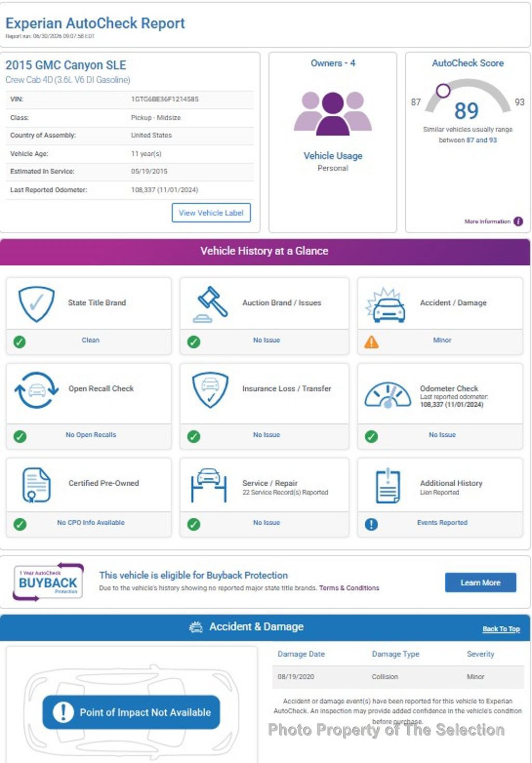
Task: Open the View Vehicle Label button
Action: tap(211, 213)
